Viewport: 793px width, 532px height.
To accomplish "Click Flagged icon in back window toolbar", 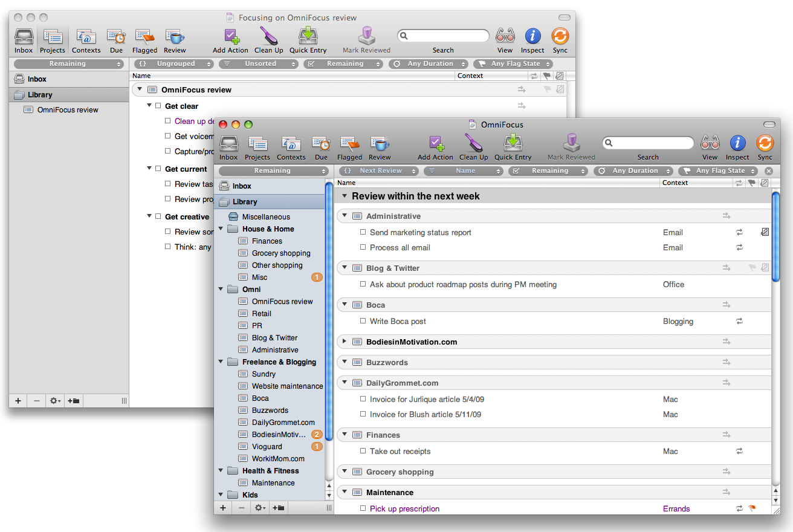I will point(145,40).
